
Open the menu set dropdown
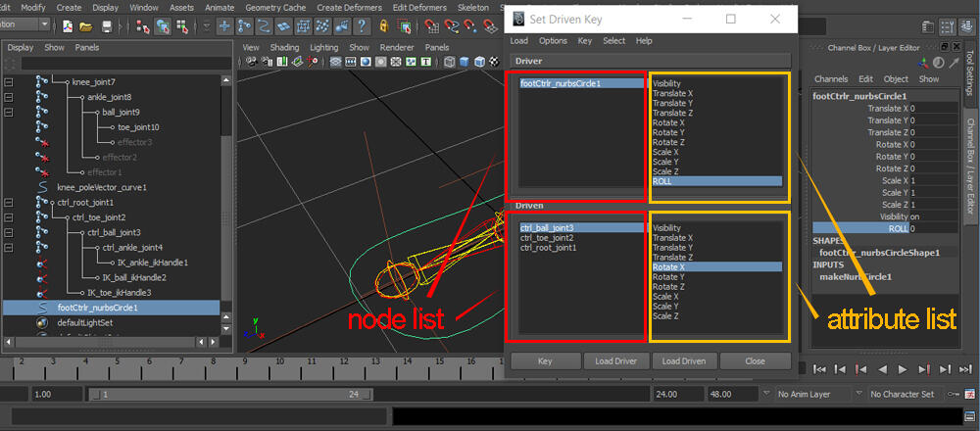pyautogui.click(x=44, y=24)
